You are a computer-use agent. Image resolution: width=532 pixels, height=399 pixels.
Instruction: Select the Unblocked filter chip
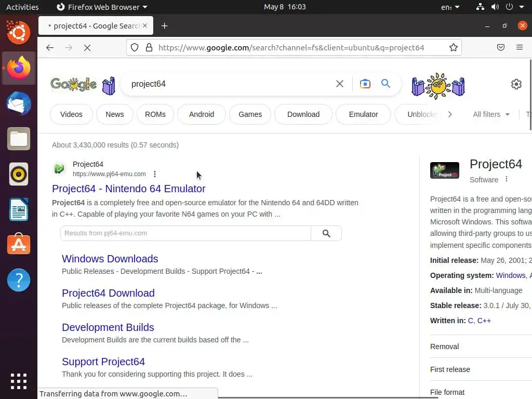pos(419,114)
